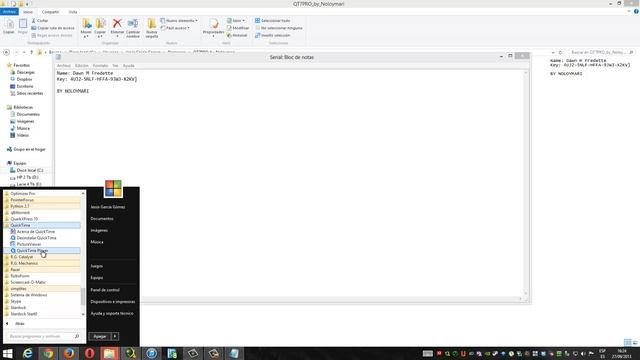Switch to the Compartir ribbon tab
Viewport: 640px width, 360px height.
(50, 12)
